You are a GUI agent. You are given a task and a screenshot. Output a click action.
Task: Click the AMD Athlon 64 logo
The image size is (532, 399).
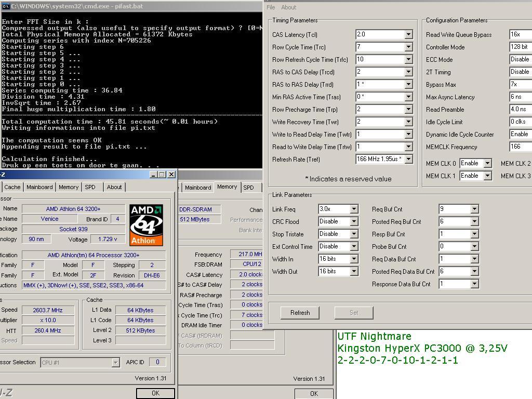click(x=146, y=225)
